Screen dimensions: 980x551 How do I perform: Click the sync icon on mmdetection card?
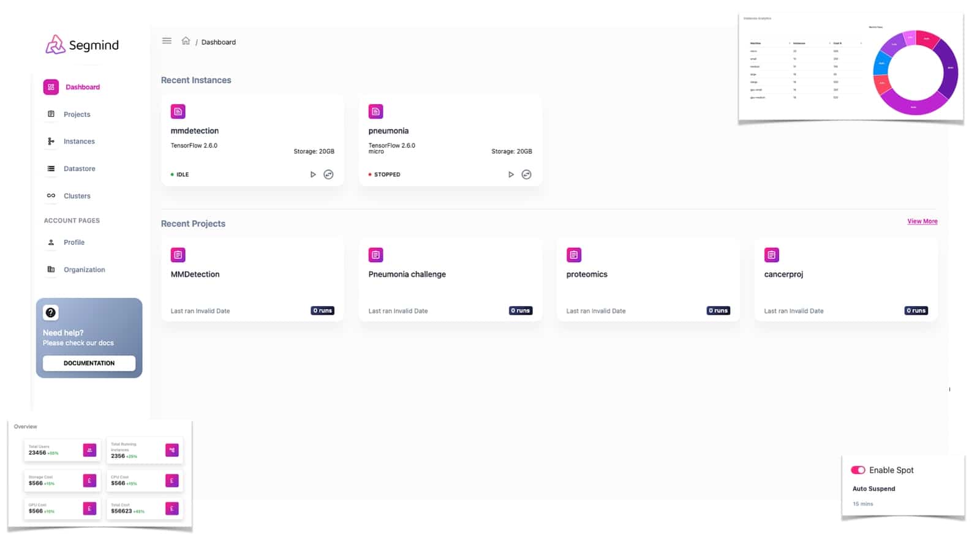tap(329, 174)
